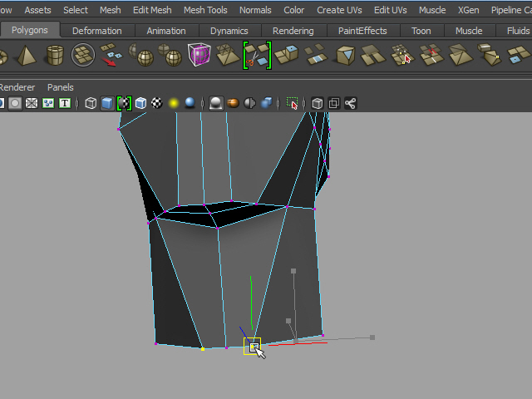
Task: Click the wireframe cube display icon
Action: coord(91,103)
